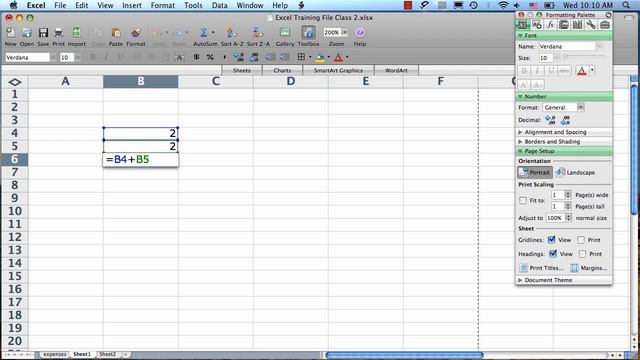Toggle Headings View checkbox
Viewport: 640px width, 360px height.
(x=553, y=253)
